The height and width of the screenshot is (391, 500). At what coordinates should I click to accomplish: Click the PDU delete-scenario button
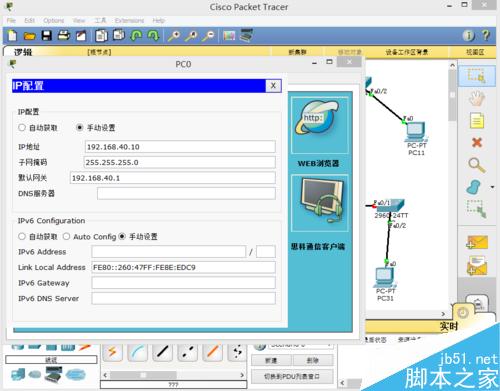point(313,360)
